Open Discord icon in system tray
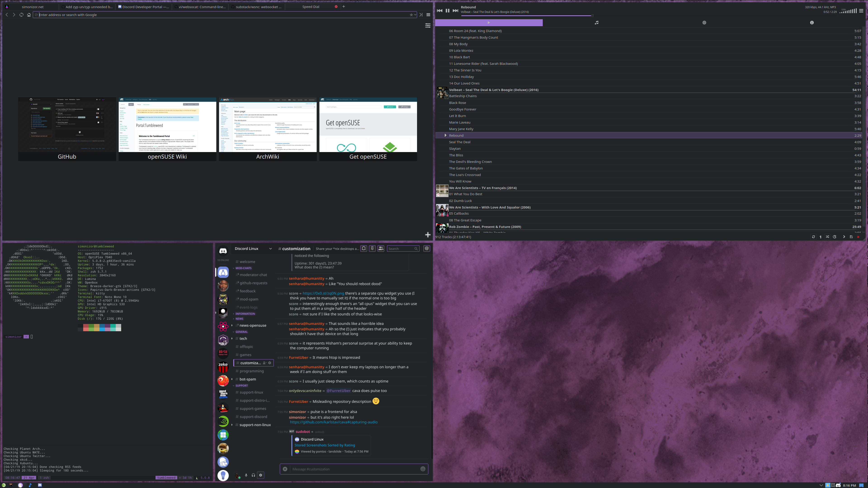Image resolution: width=868 pixels, height=488 pixels. 838,485
